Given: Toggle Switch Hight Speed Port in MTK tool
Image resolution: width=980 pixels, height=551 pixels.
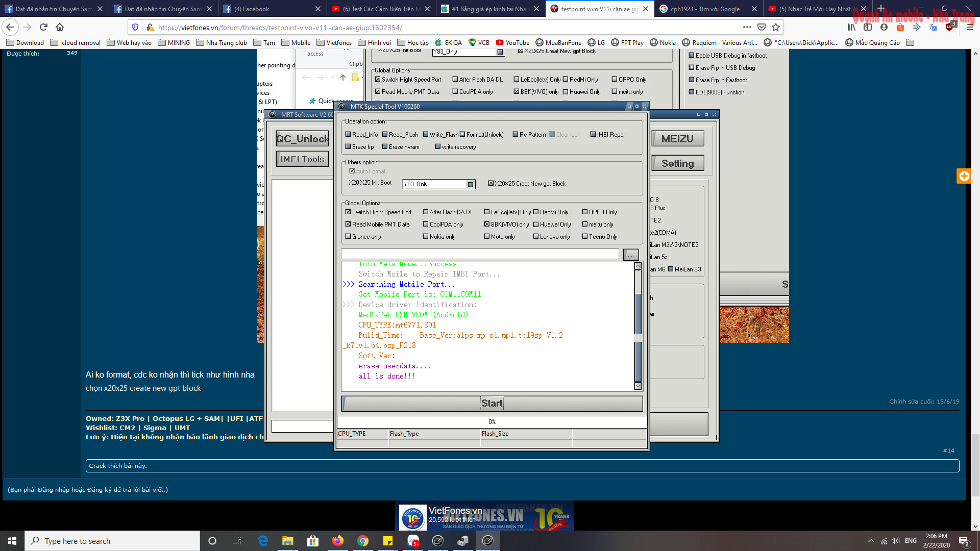Looking at the screenshot, I should coord(348,212).
